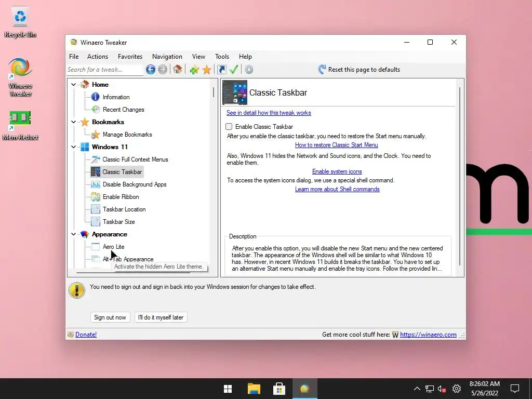Open Learn more about Shell commands link
The height and width of the screenshot is (399, 532).
[x=337, y=189]
